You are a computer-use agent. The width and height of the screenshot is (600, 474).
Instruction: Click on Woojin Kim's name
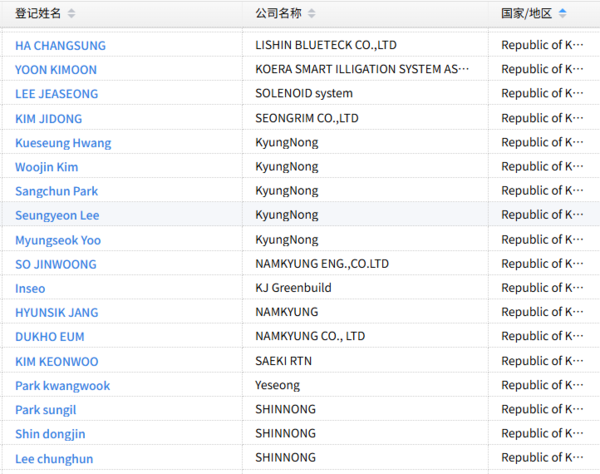46,166
